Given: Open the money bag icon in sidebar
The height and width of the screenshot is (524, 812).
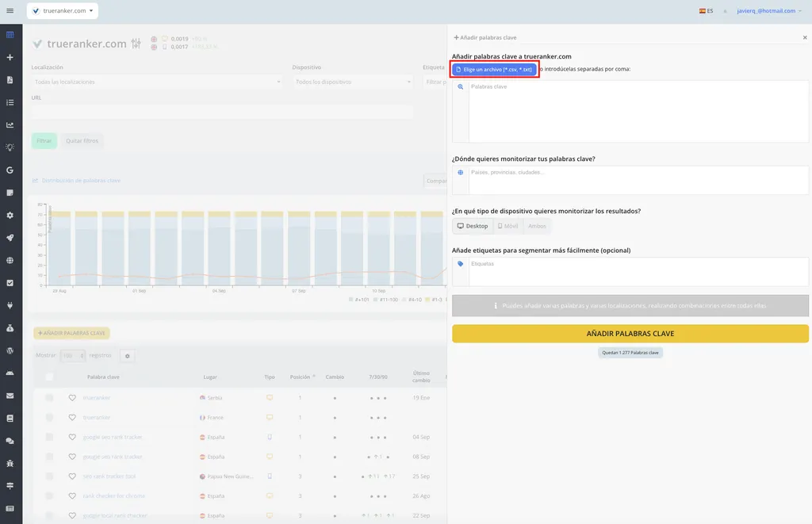Looking at the screenshot, I should pos(10,327).
